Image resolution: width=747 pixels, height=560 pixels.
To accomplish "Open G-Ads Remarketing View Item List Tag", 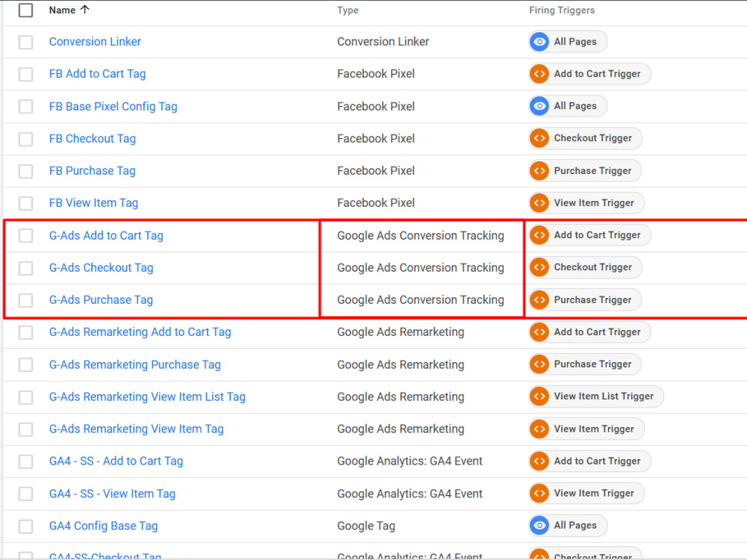I will point(148,396).
